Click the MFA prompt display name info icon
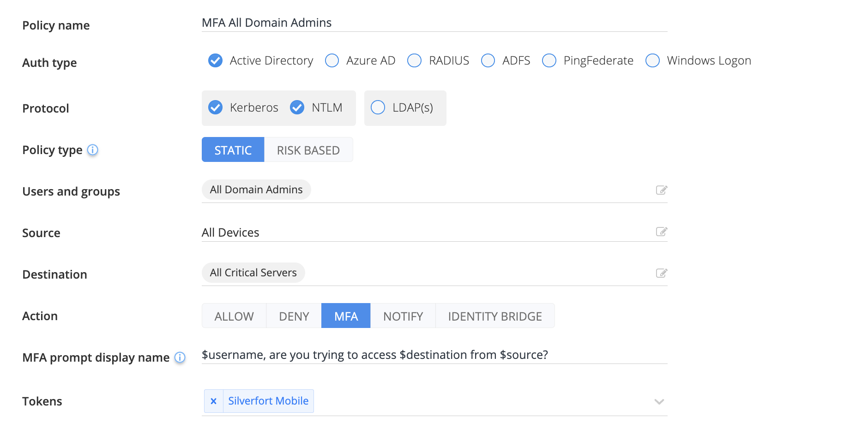 click(x=180, y=357)
